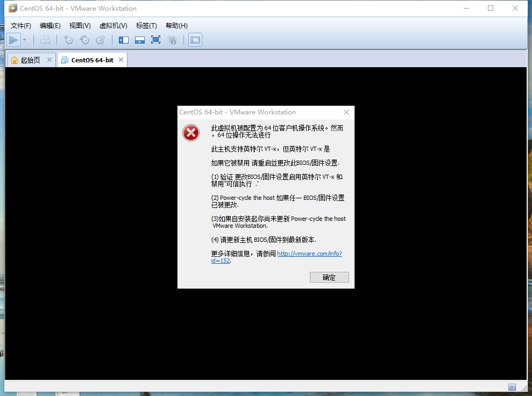532x396 pixels.
Task: Toggle the library sidebar view icon
Action: click(x=124, y=40)
